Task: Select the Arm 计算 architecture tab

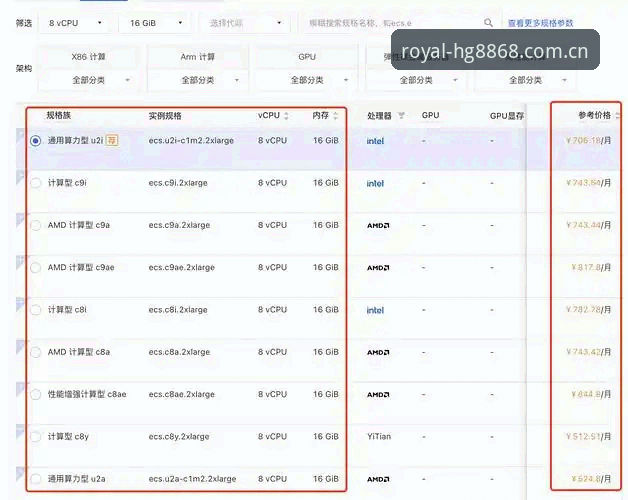Action: click(x=197, y=57)
